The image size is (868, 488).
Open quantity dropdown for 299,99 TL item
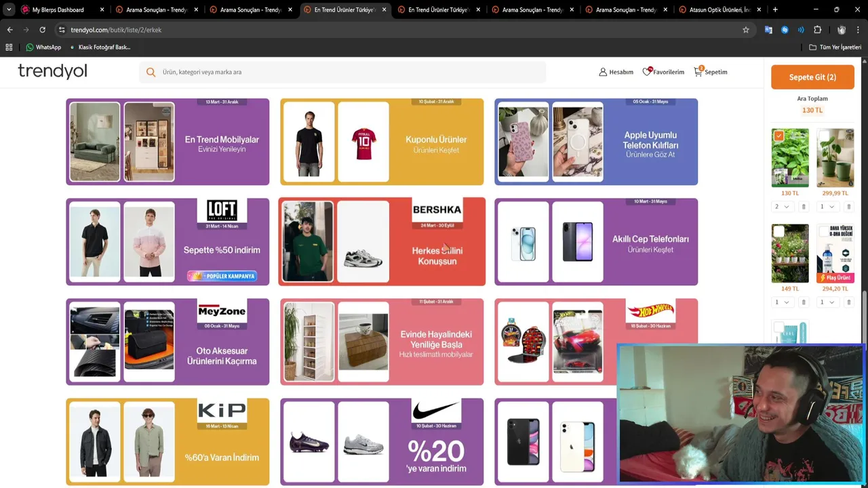(827, 207)
